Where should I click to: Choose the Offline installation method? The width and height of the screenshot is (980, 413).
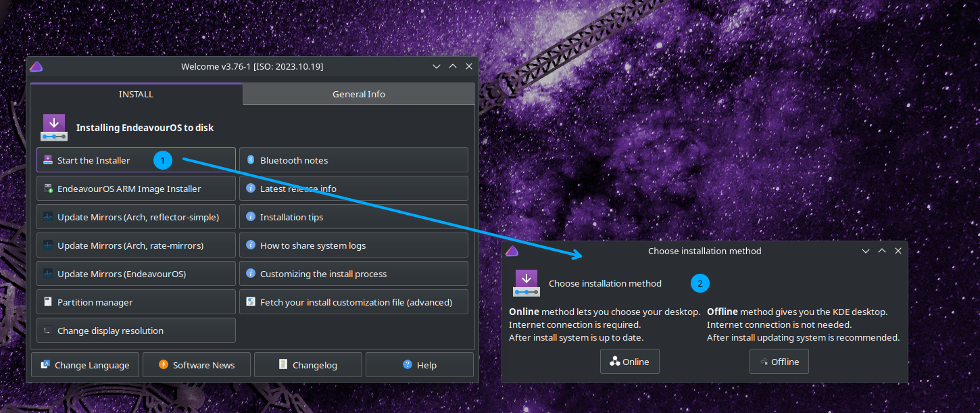pyautogui.click(x=779, y=362)
